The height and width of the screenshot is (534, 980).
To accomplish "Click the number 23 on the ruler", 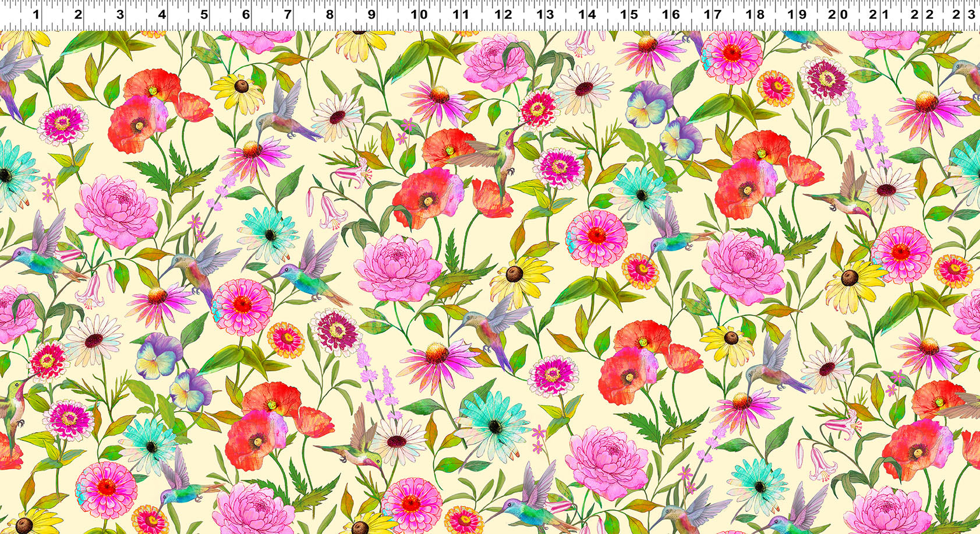I will pyautogui.click(x=965, y=14).
